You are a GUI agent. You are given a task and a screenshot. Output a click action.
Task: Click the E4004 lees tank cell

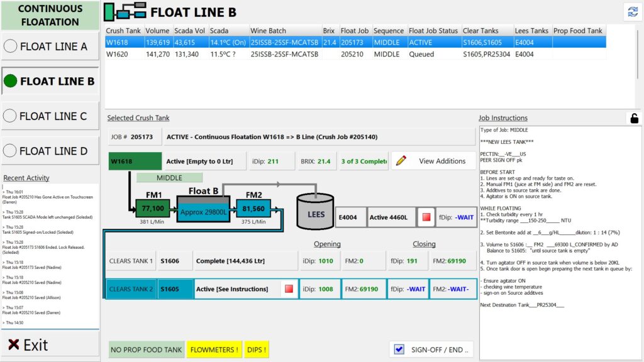pyautogui.click(x=351, y=217)
